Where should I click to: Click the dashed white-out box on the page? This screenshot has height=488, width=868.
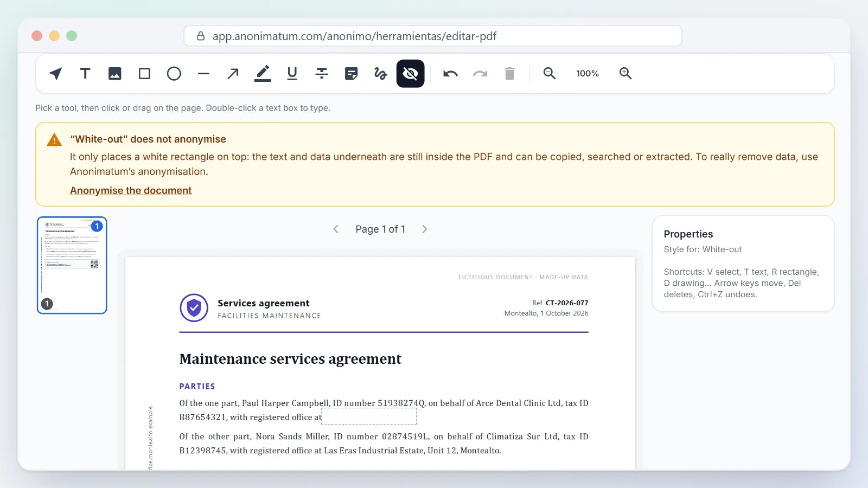coord(369,416)
